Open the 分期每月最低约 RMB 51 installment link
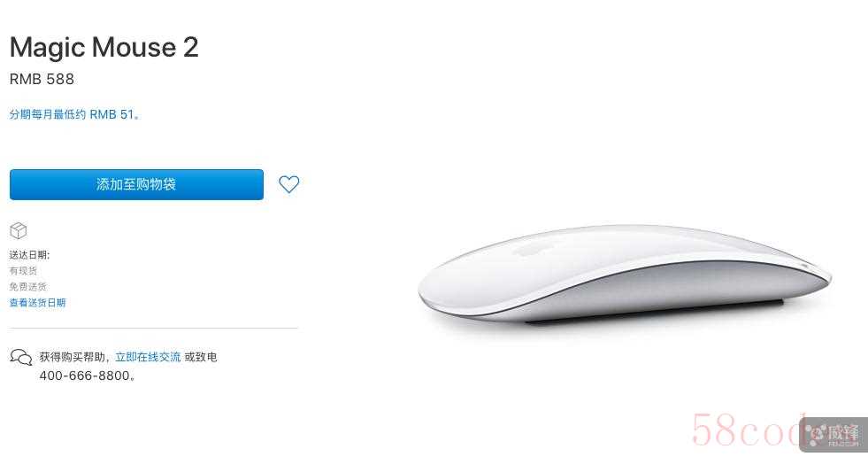 pyautogui.click(x=74, y=114)
